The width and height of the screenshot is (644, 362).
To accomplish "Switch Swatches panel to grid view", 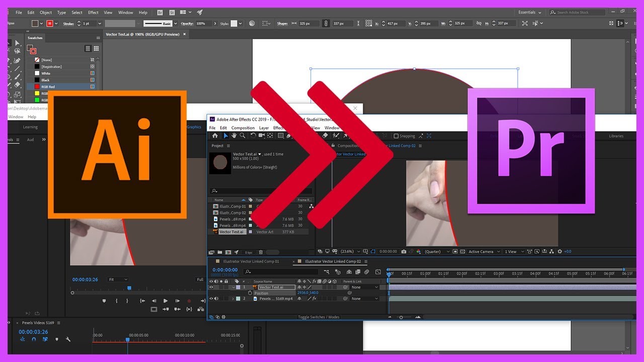I will click(x=96, y=48).
